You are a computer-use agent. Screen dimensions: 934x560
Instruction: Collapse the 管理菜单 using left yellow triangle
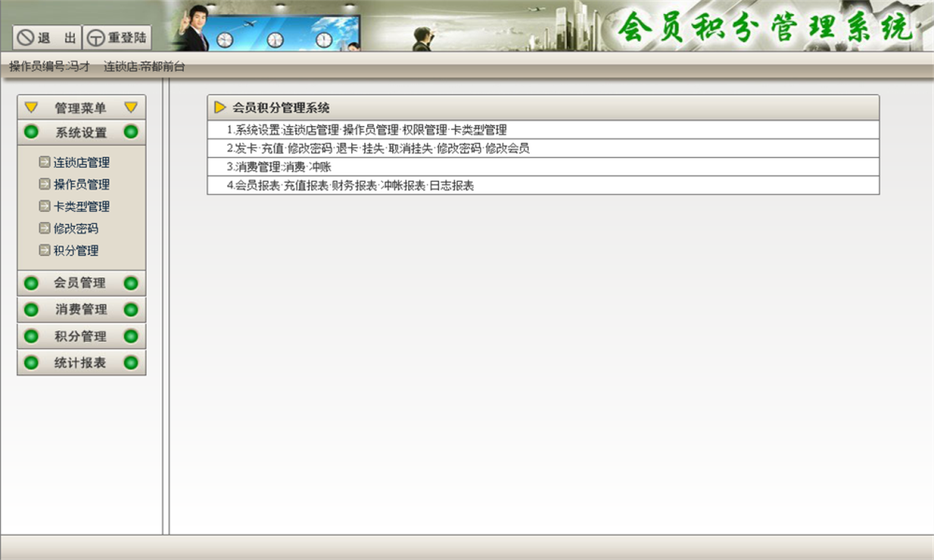click(32, 107)
